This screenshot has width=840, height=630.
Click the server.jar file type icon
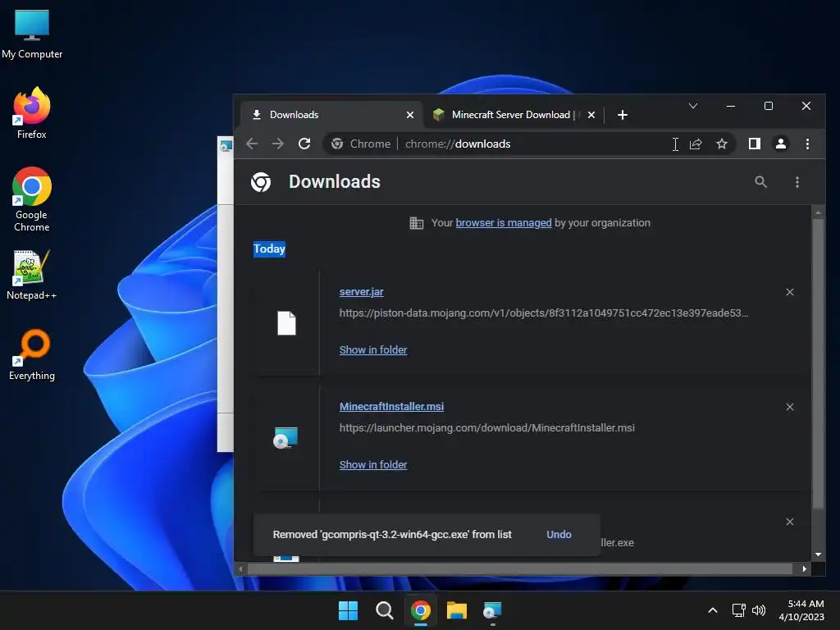tap(286, 323)
